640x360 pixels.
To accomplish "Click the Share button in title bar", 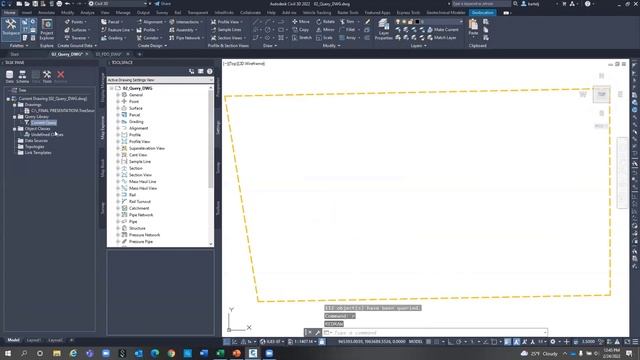I will [x=163, y=4].
